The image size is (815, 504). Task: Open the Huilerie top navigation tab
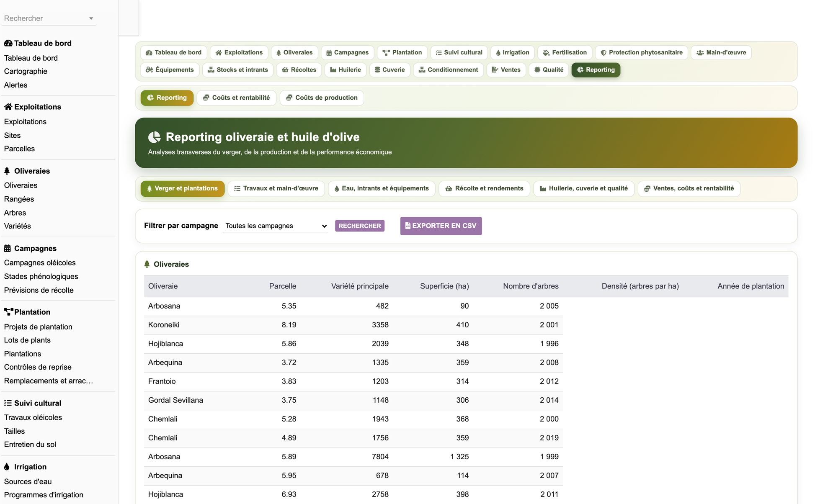point(346,69)
